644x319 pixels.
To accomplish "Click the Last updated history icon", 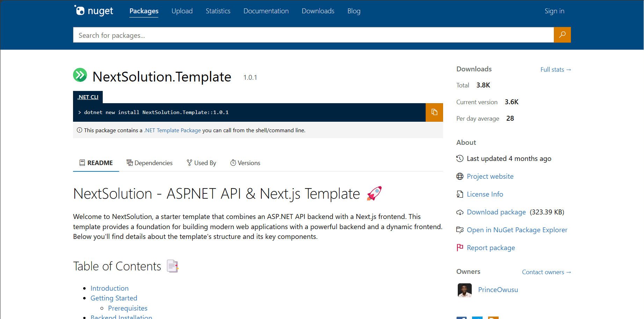I will tap(460, 158).
